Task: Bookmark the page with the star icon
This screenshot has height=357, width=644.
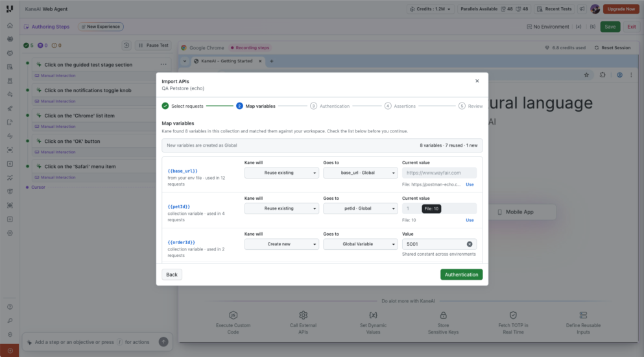Action: (x=586, y=75)
